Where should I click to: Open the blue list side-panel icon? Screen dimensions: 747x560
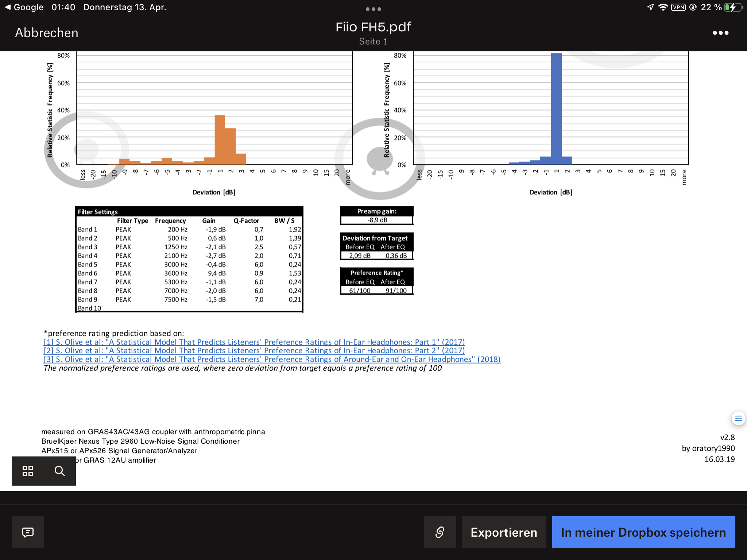[738, 418]
